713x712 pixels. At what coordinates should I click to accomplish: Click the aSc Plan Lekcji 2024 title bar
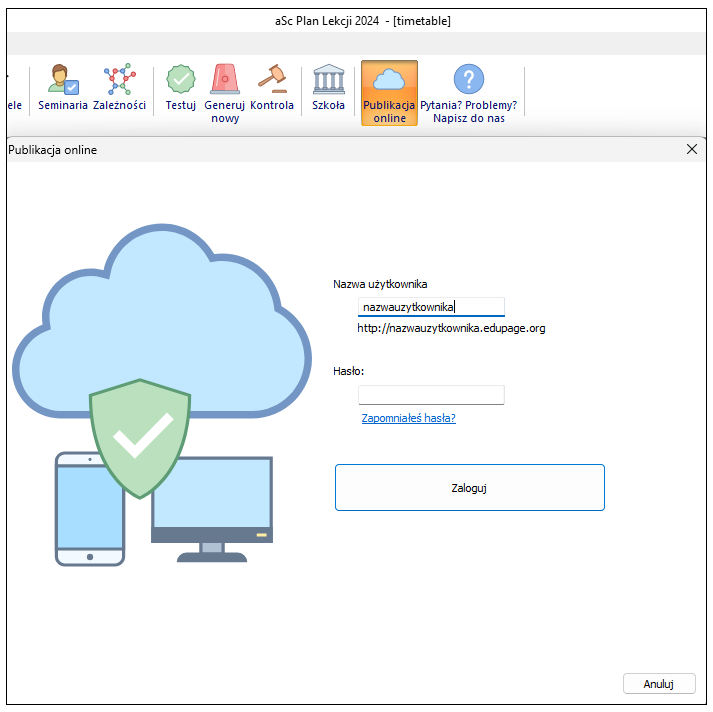362,21
